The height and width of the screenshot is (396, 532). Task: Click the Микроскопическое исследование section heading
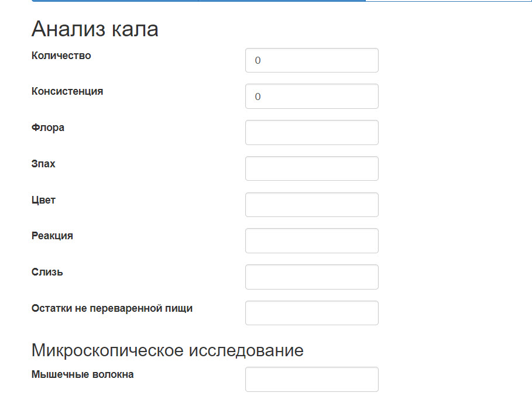(x=167, y=350)
